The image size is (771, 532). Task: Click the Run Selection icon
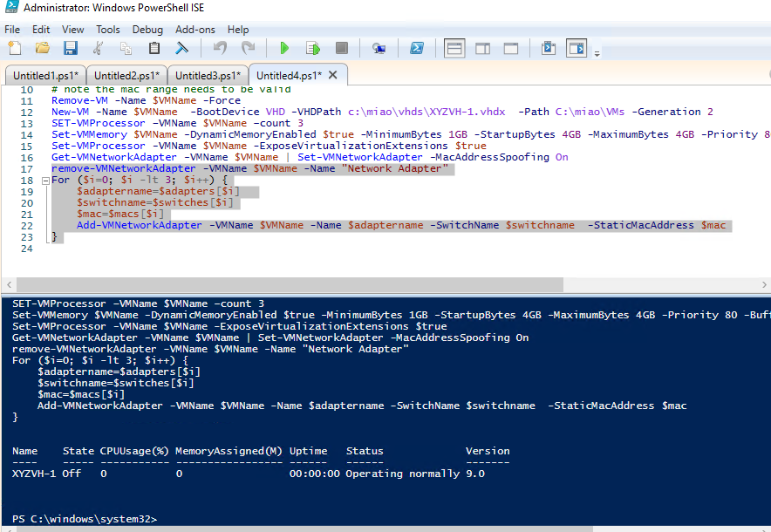[313, 48]
